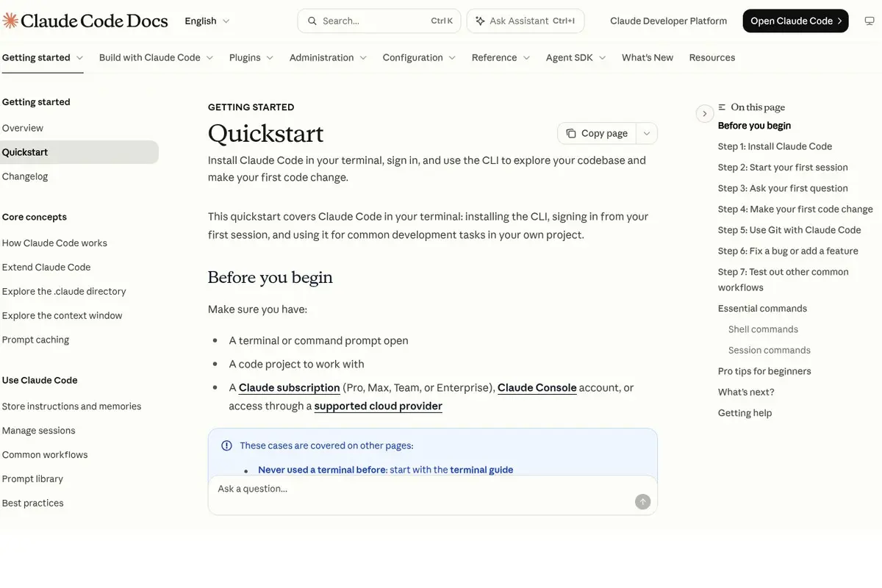Screen dimensions: 882x588
Task: Open the supported cloud provider link
Action: [x=379, y=406]
